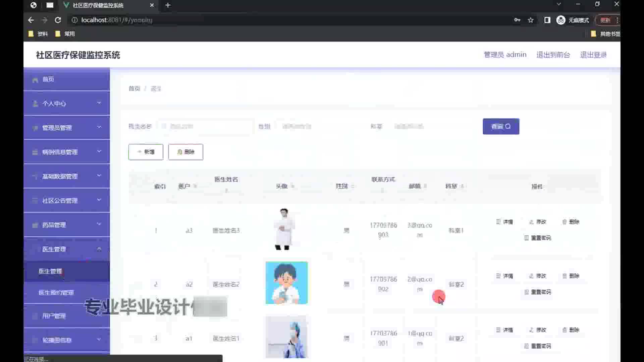Viewport: 644px width, 362px height.
Task: Open 用户管理 sidebar menu
Action: (x=67, y=316)
